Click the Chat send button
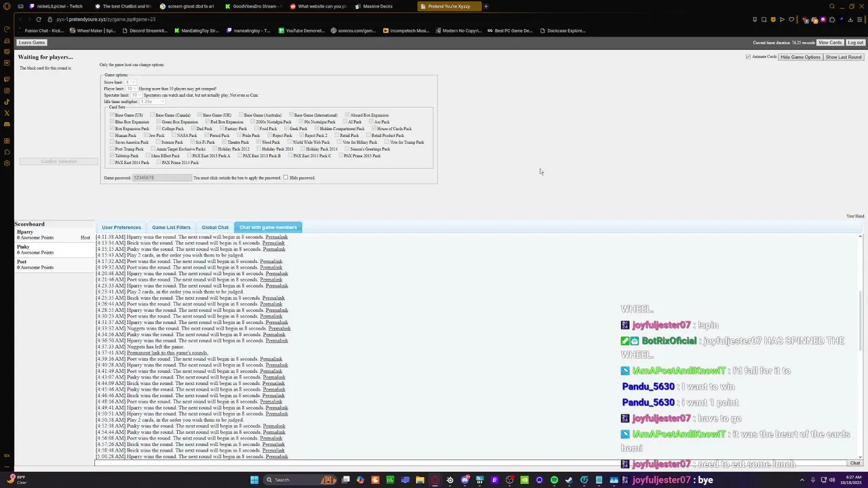Viewport: 868px width, 488px height. coord(855,463)
